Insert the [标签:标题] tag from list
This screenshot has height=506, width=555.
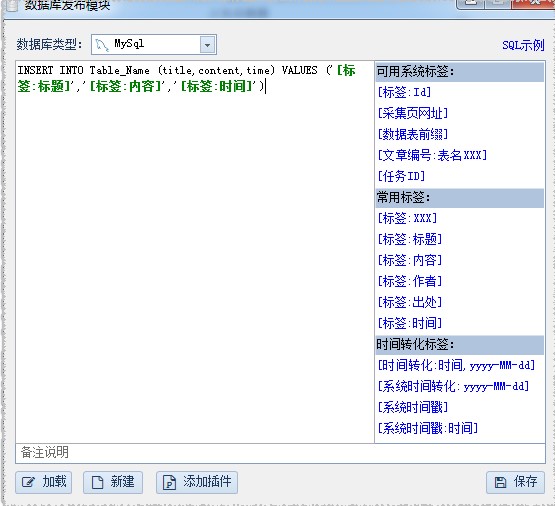(x=410, y=239)
